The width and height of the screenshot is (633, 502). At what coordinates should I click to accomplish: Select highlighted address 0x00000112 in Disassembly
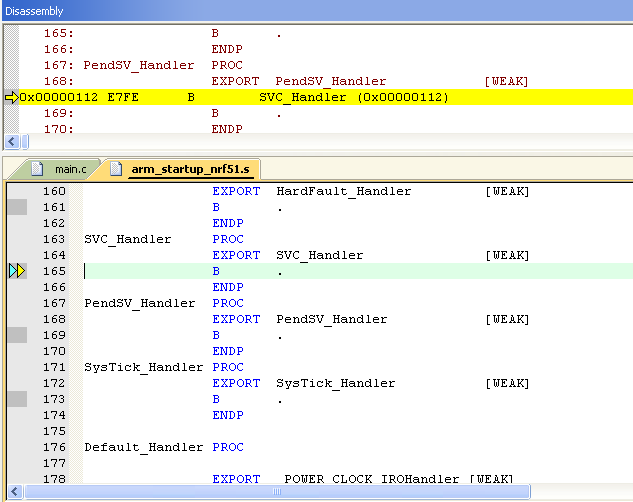59,97
